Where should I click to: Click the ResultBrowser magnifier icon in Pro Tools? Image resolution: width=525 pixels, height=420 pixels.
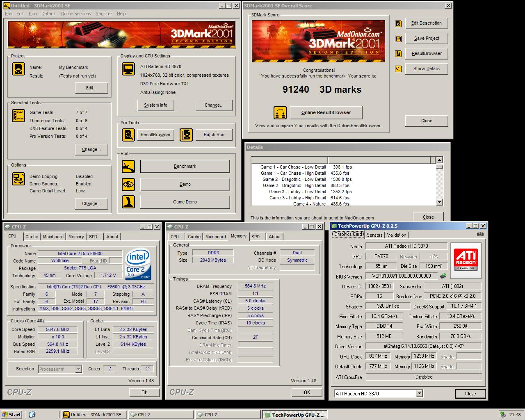pyautogui.click(x=128, y=135)
